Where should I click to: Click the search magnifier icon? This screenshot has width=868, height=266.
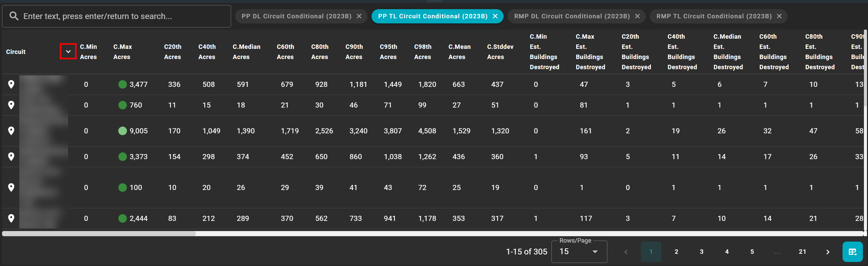pos(14,16)
